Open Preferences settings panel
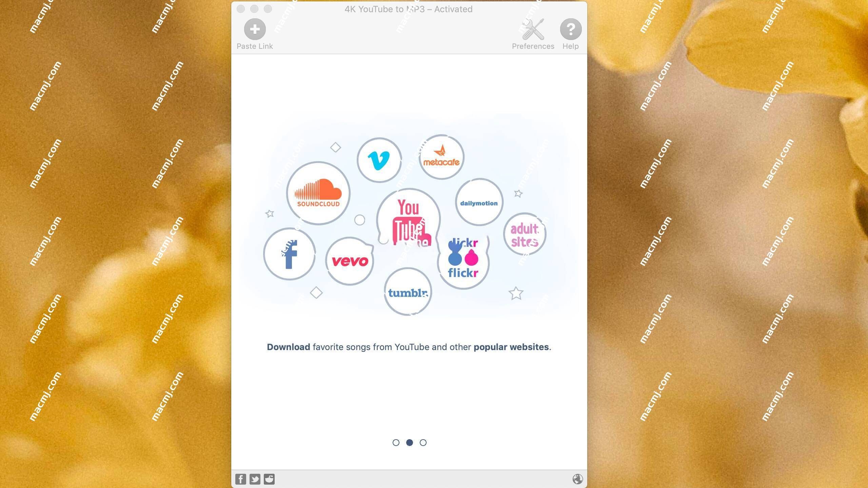Screen dimensions: 868x488 533,28
